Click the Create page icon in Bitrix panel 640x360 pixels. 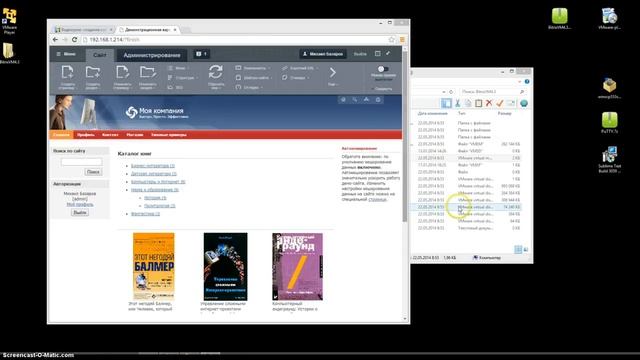pos(67,72)
